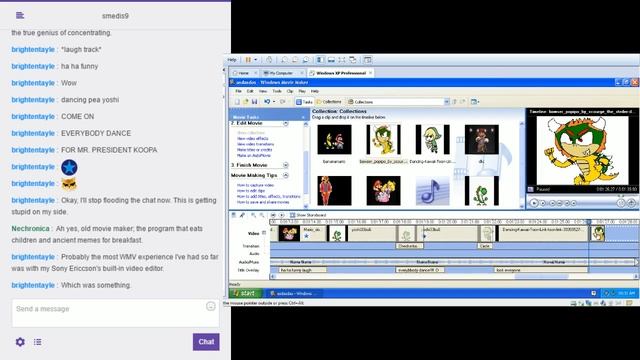Take a picture from the preview
The height and width of the screenshot is (360, 640).
click(631, 203)
